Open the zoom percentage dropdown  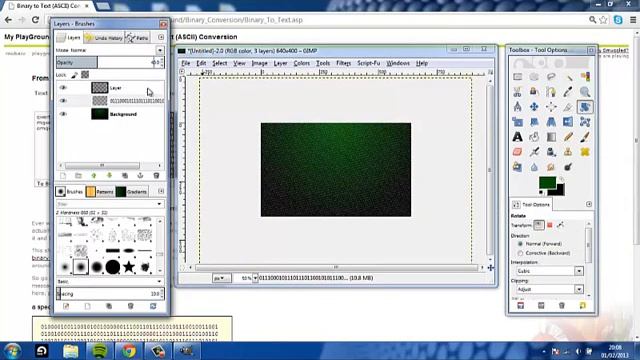[x=255, y=278]
